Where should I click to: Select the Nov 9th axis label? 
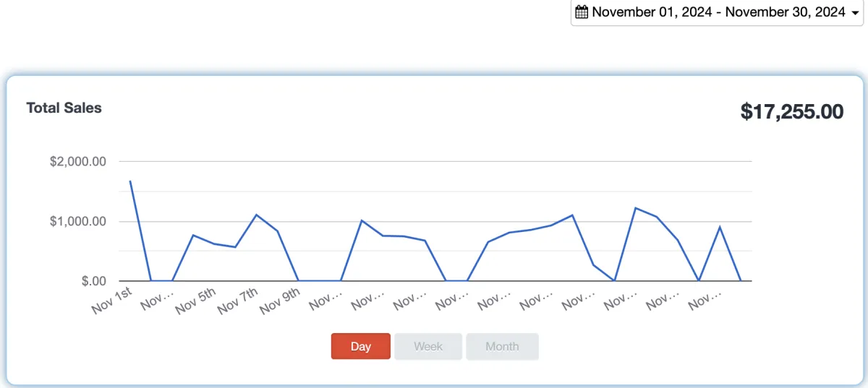pyautogui.click(x=281, y=300)
